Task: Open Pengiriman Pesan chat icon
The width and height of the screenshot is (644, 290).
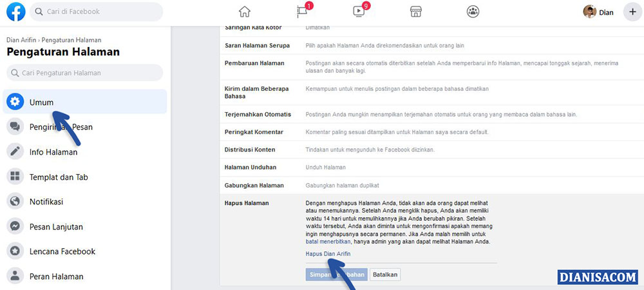Action: (15, 127)
